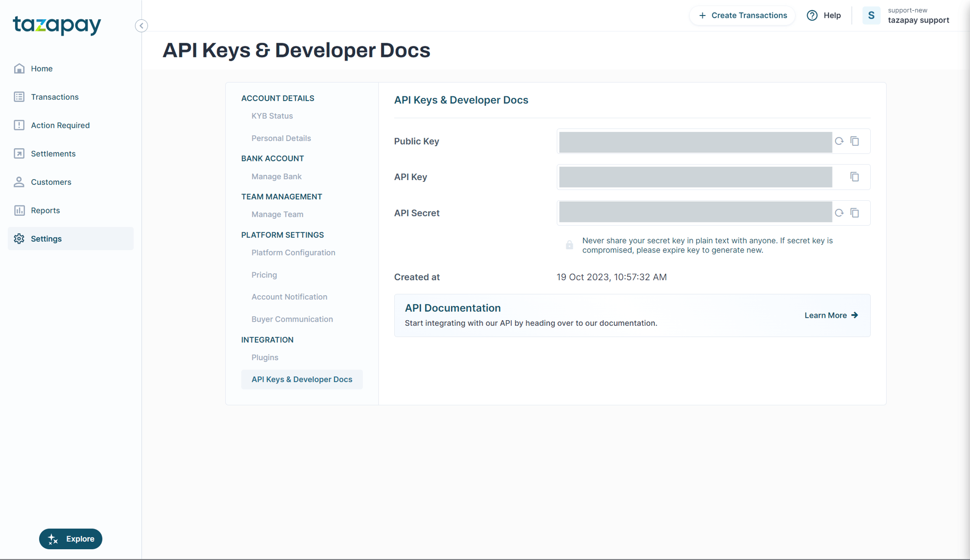Copy the API Key value

[855, 177]
